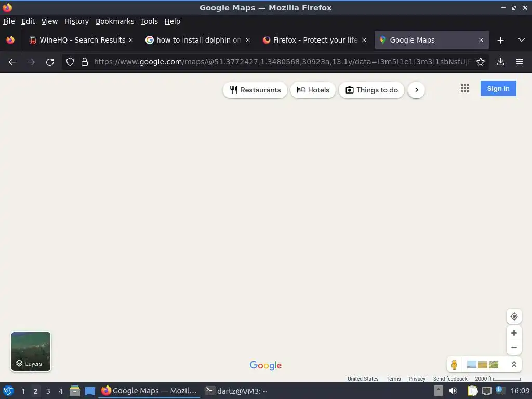
Task: Open the taskbar file manager icon
Action: click(x=75, y=391)
